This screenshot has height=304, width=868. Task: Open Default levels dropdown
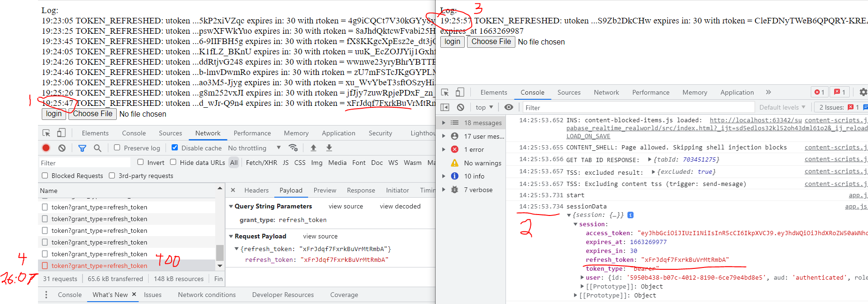(x=782, y=107)
